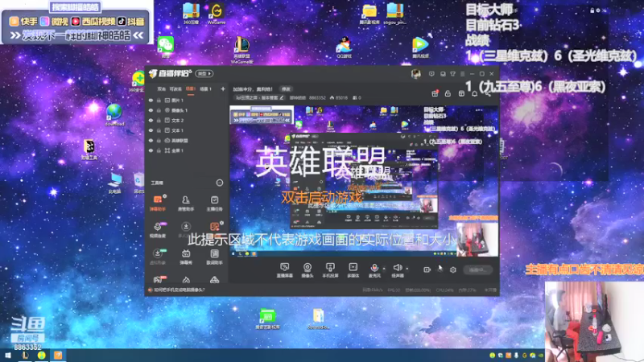Expand the speaker options arrow
Image resolution: width=644 pixels, height=362 pixels.
407,269
